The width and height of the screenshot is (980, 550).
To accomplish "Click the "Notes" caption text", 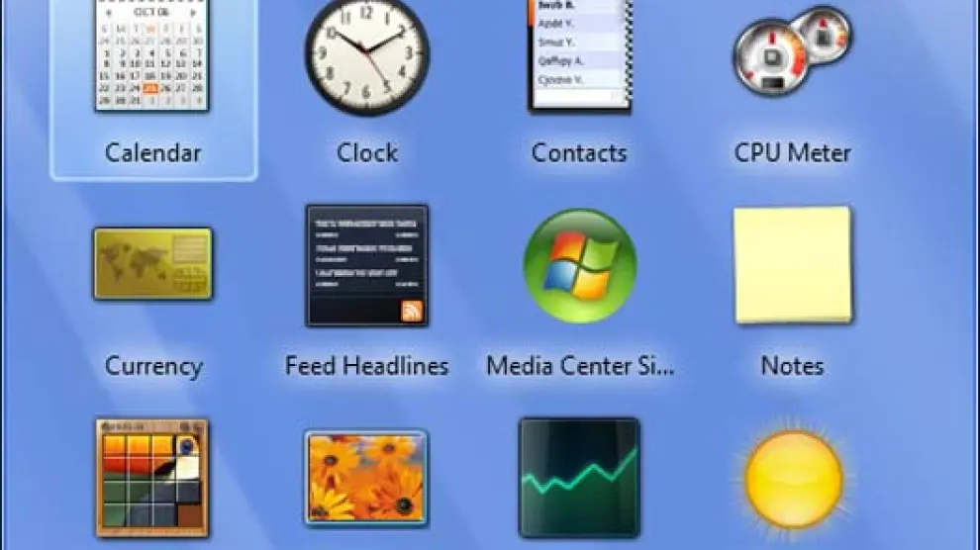I will click(792, 366).
